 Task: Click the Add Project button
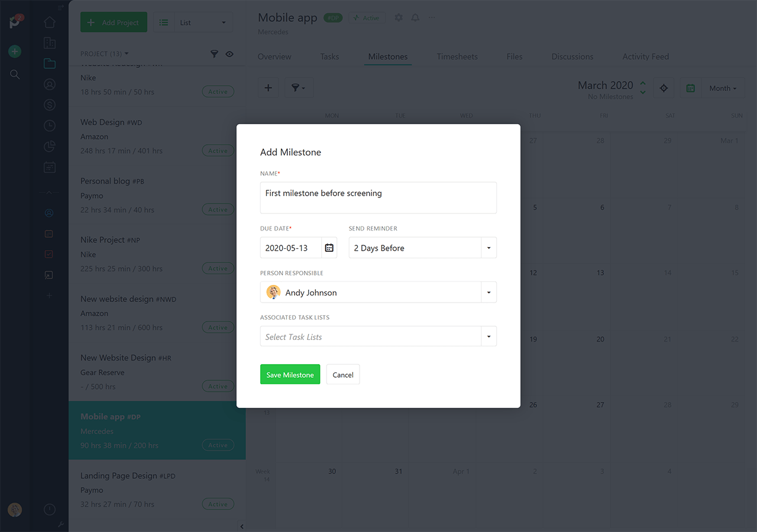(113, 22)
